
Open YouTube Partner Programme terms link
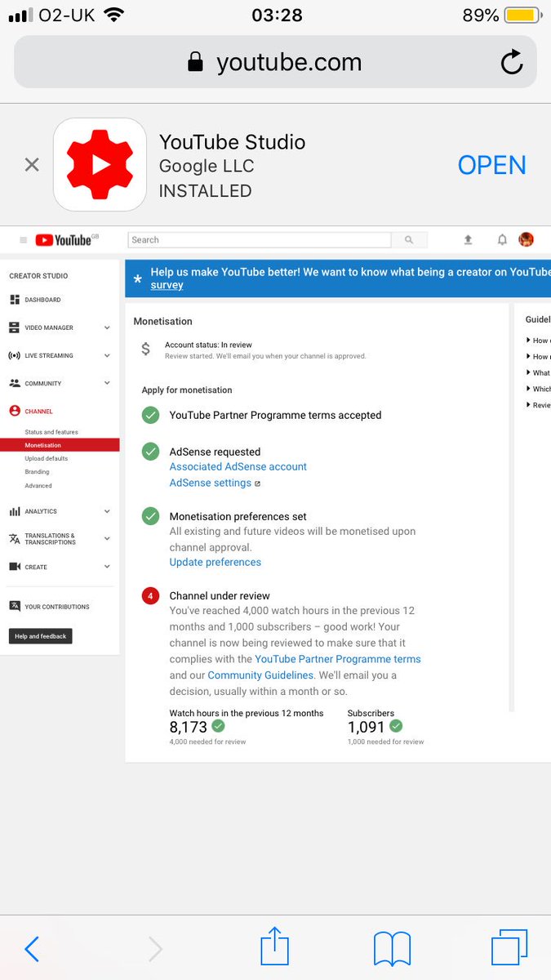pyautogui.click(x=338, y=659)
